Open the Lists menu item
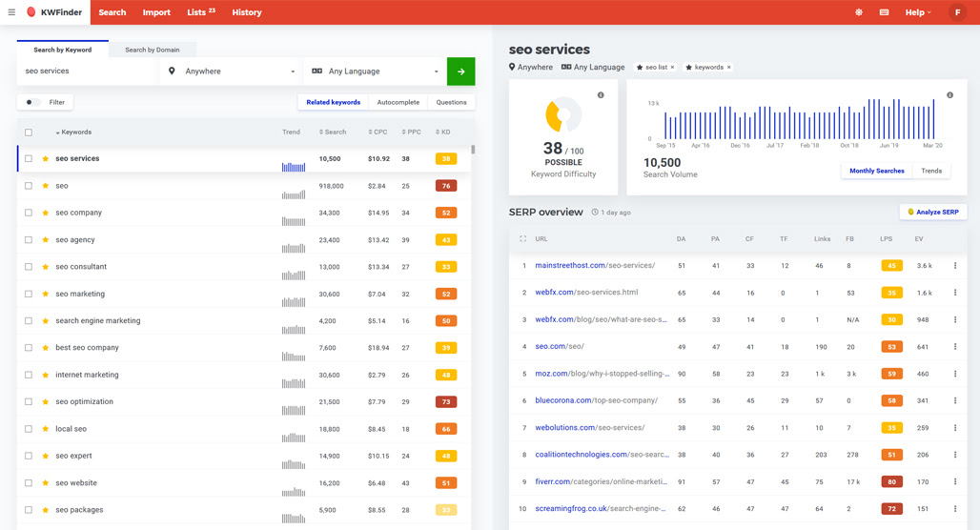The image size is (980, 530). pyautogui.click(x=200, y=11)
